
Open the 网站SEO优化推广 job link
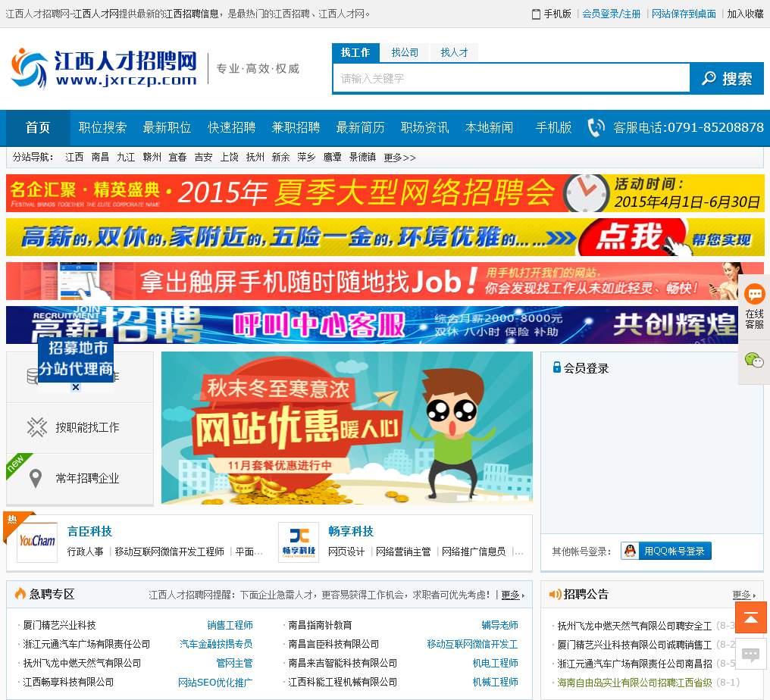215,683
